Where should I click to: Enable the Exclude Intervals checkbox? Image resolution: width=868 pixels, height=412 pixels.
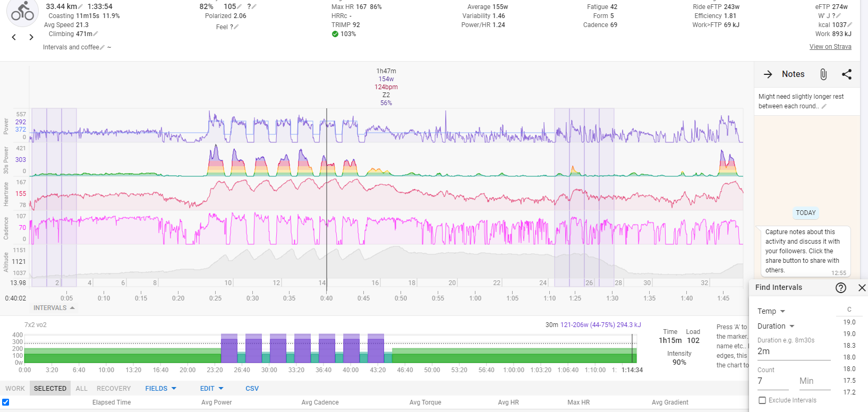(x=762, y=400)
